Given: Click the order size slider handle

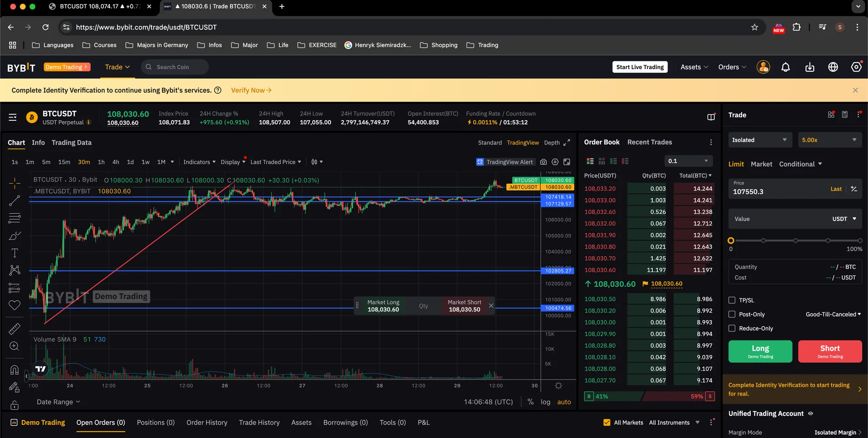Looking at the screenshot, I should tap(731, 240).
